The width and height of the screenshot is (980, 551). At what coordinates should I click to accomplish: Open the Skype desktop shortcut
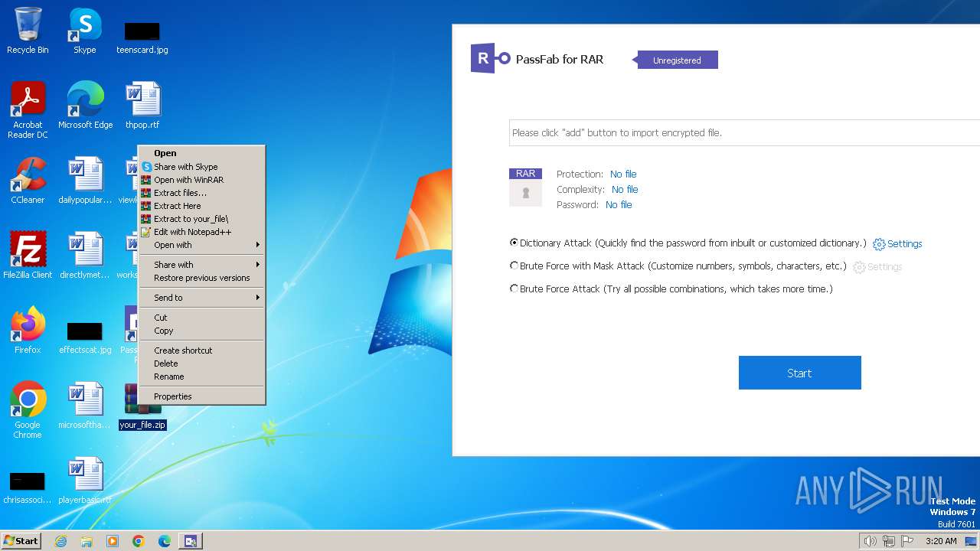[x=84, y=31]
